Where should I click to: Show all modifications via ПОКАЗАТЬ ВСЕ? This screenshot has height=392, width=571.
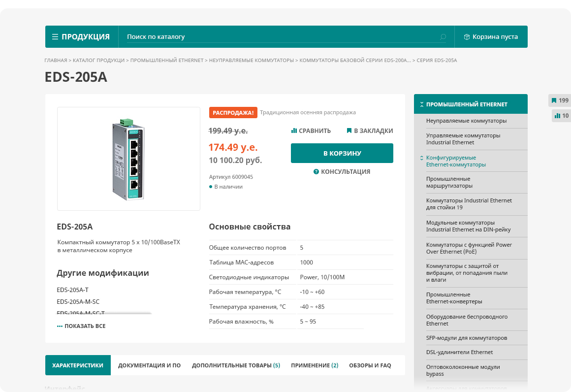click(x=81, y=326)
